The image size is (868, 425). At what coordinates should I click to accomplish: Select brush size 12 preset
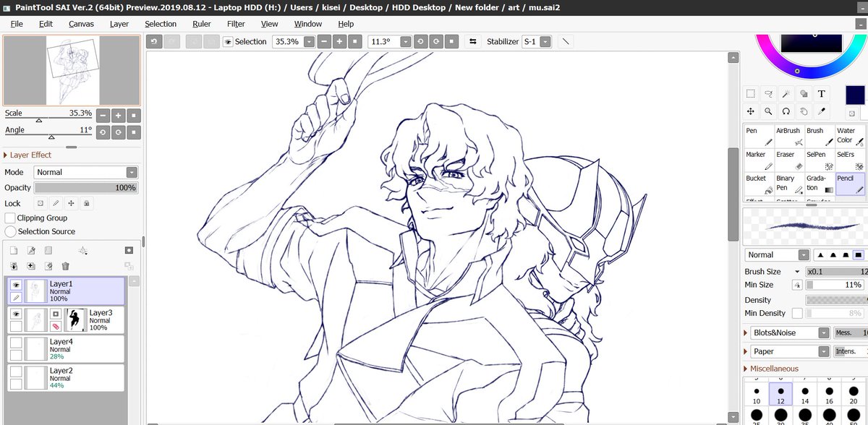click(780, 394)
